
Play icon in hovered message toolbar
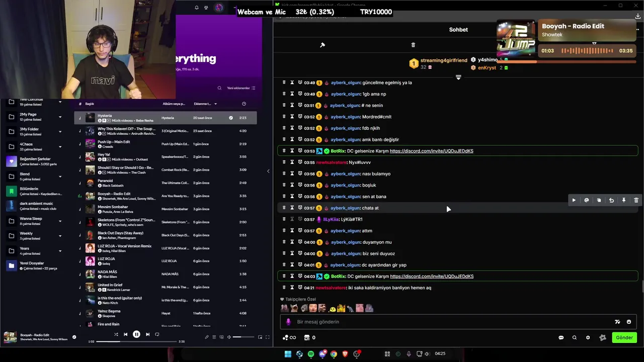click(574, 200)
